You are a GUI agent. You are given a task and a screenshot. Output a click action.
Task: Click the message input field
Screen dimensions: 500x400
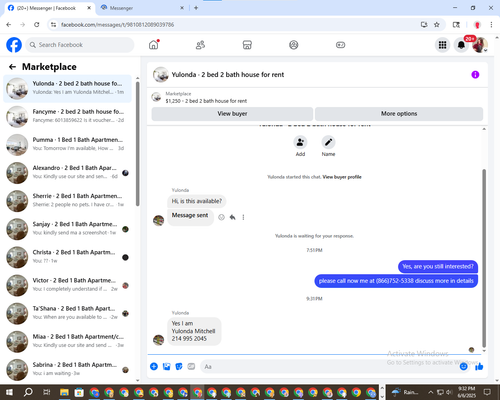pos(334,367)
